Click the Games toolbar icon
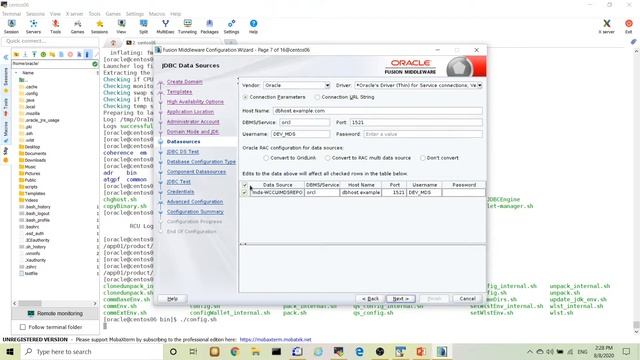This screenshot has height=360, width=640. tap(77, 26)
